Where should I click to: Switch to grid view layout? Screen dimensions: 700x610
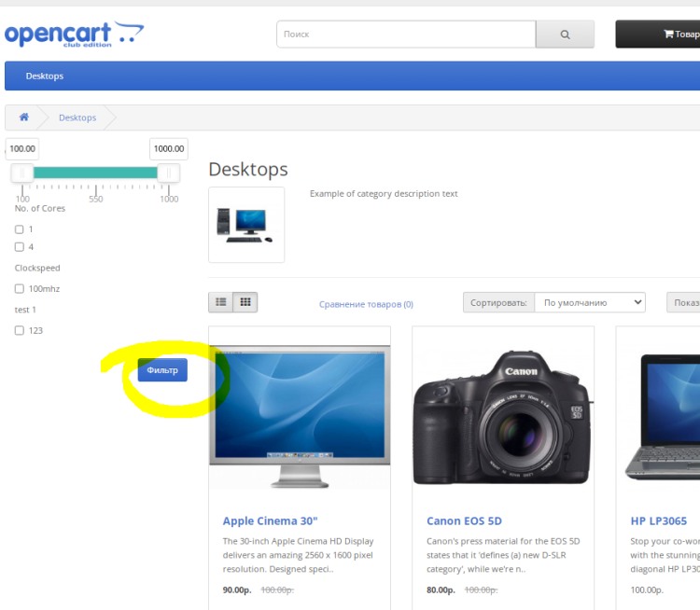click(x=245, y=302)
